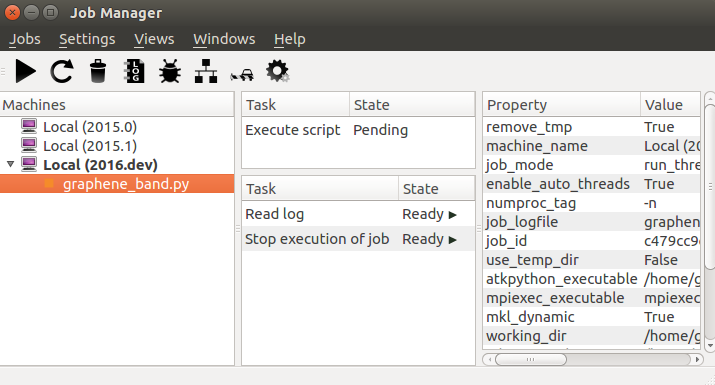Screen dimensions: 715x385
Task: Click the car/tow toolbar icon
Action: (x=242, y=74)
